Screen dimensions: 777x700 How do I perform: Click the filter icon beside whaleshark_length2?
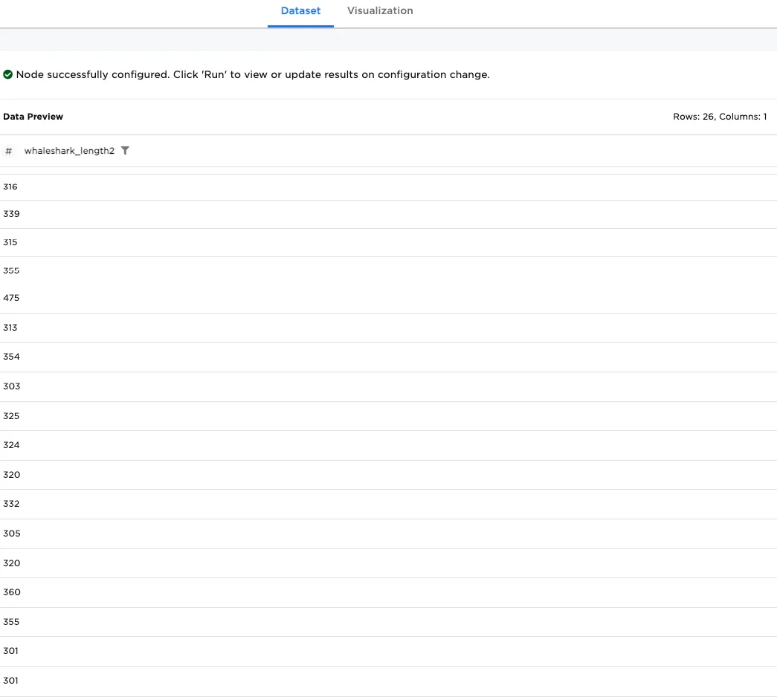point(125,151)
